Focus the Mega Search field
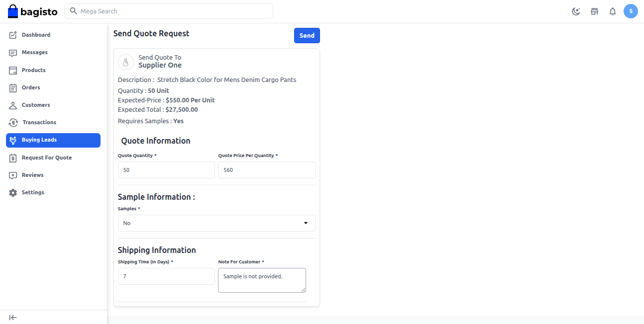Image resolution: width=644 pixels, height=324 pixels. click(169, 11)
